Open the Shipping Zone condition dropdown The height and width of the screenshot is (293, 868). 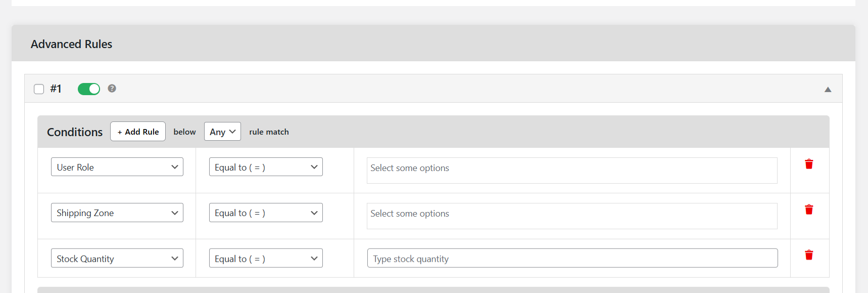(x=117, y=213)
